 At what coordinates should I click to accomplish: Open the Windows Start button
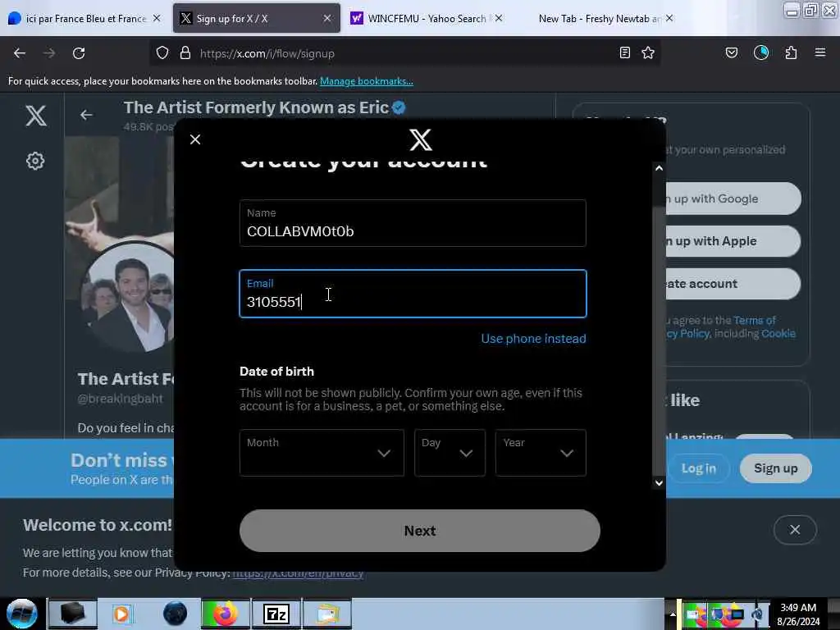pos(22,614)
